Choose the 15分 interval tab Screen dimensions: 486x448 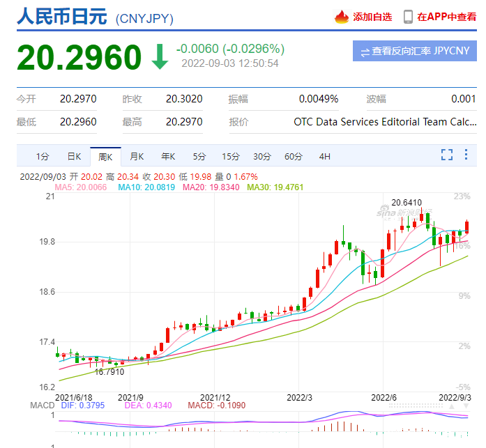point(231,157)
